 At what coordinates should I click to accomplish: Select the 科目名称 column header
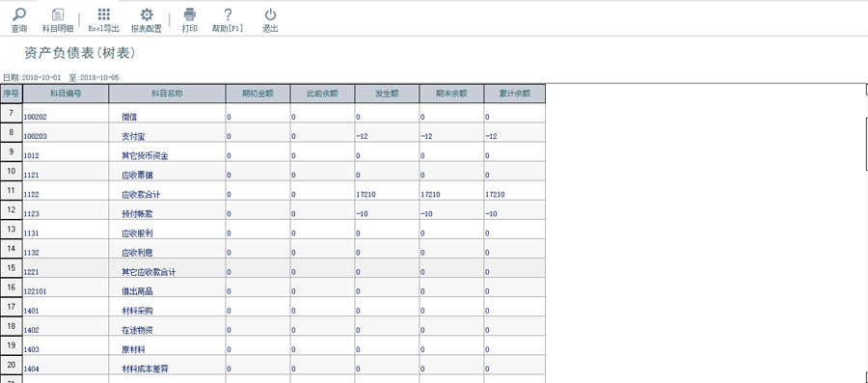click(167, 94)
